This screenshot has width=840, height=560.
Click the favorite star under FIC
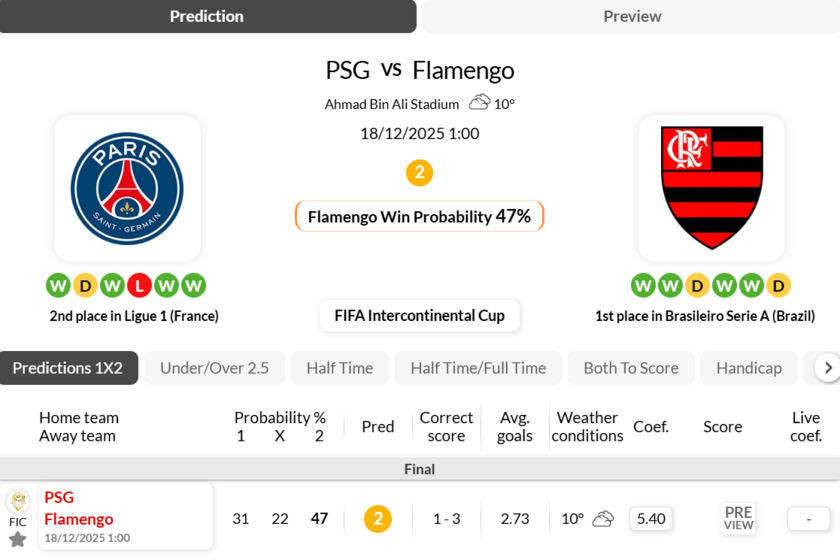tap(18, 540)
